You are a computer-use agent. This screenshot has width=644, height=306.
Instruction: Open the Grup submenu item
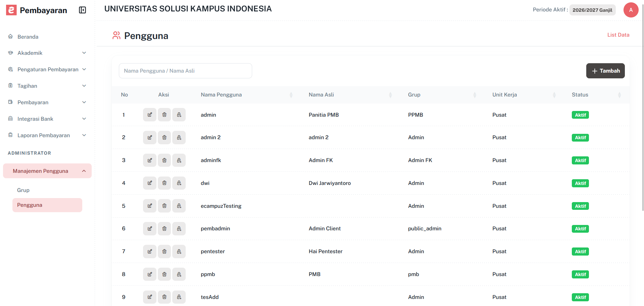pyautogui.click(x=23, y=190)
